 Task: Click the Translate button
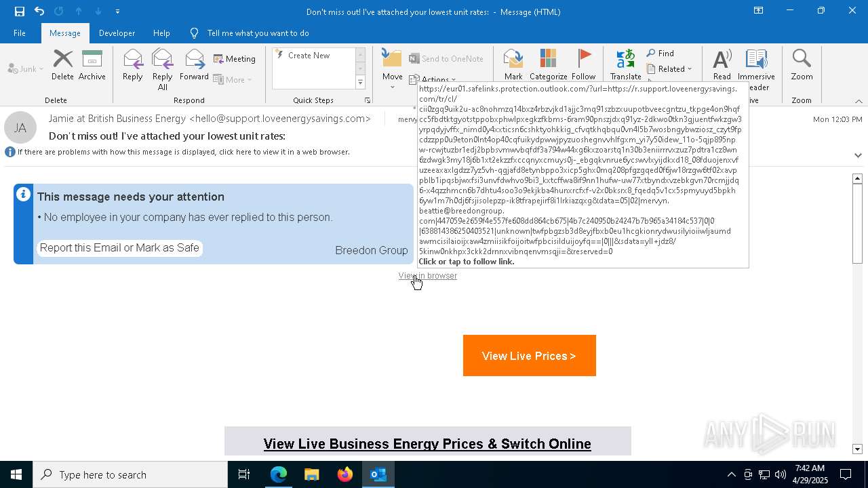tap(625, 65)
